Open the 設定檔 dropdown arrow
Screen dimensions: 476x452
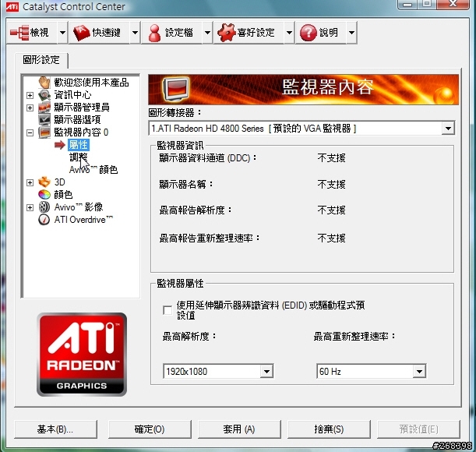pyautogui.click(x=207, y=33)
